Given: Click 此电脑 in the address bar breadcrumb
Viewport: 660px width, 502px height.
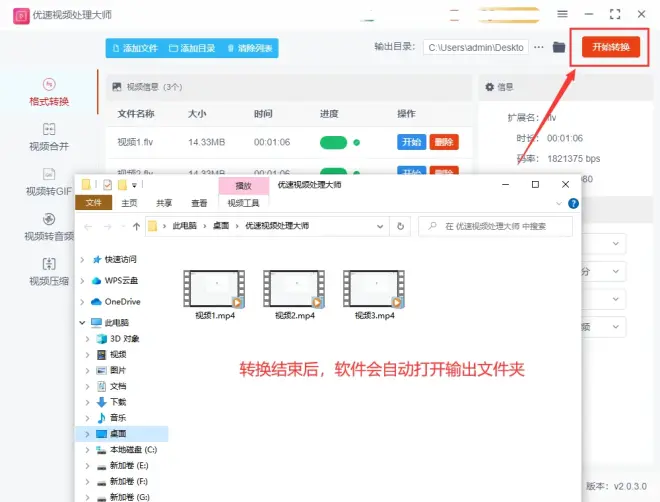Looking at the screenshot, I should tap(184, 226).
